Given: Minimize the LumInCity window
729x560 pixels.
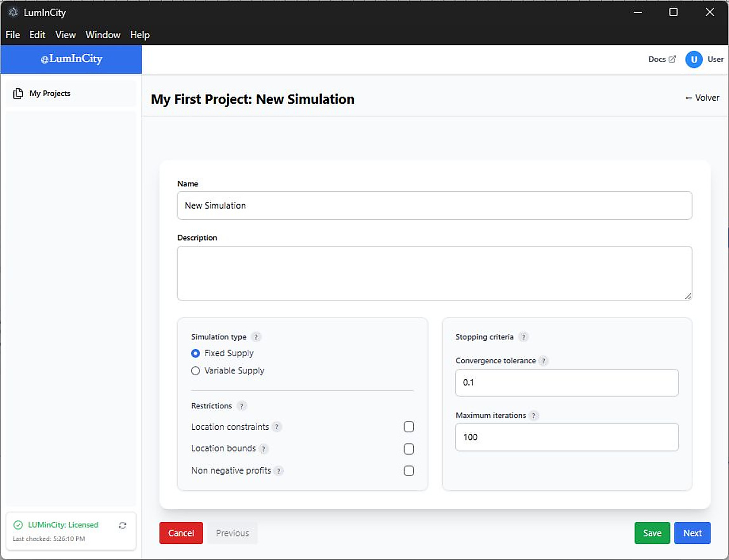Looking at the screenshot, I should pyautogui.click(x=638, y=12).
